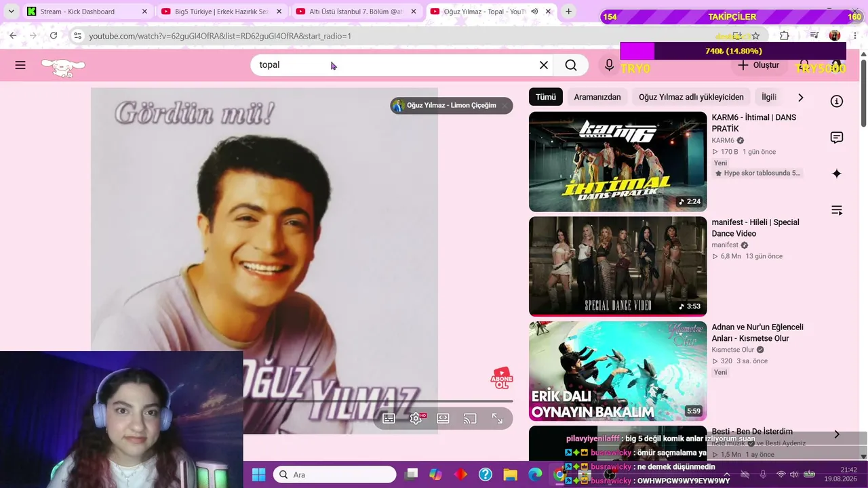
Task: Open the playlist queue icon in sidebar
Action: [x=837, y=210]
